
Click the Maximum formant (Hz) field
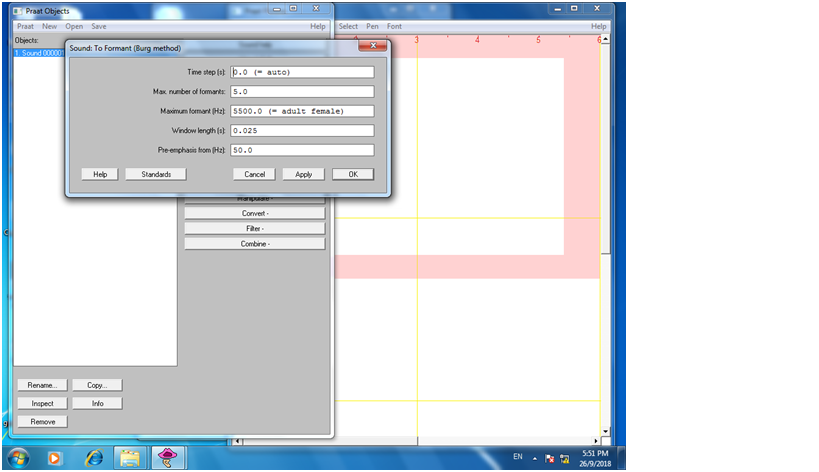point(302,111)
